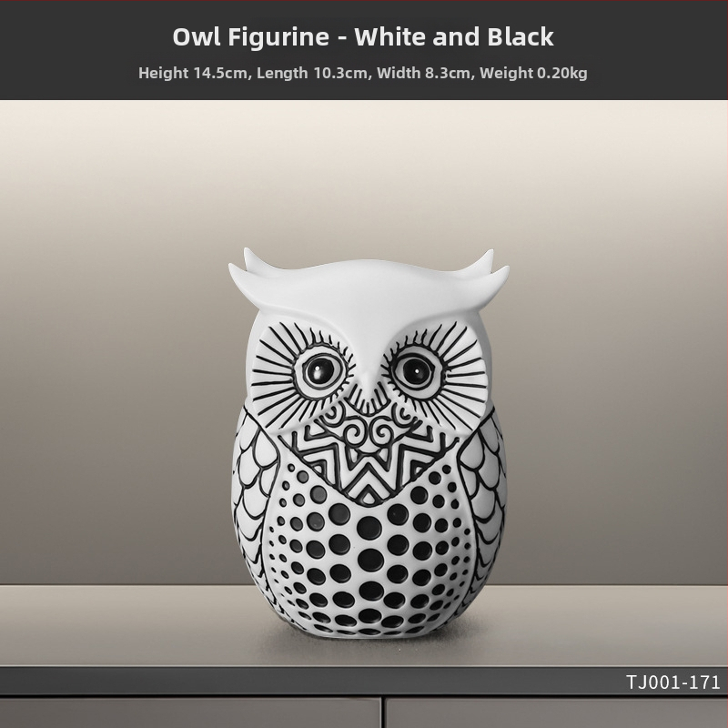Click the large center dot on owl's belly
Screen dimensions: 728x728
[369, 529]
